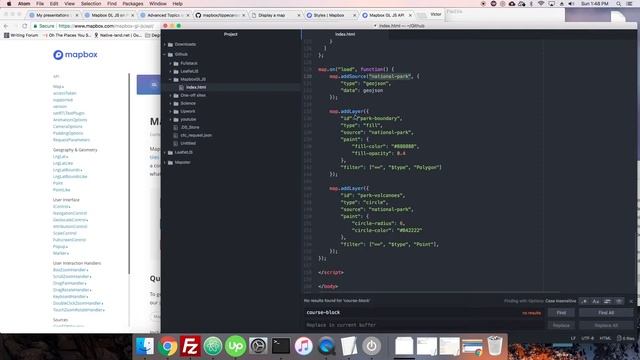Click LF line ending in status bar
This screenshot has width=640, height=360.
click(573, 338)
